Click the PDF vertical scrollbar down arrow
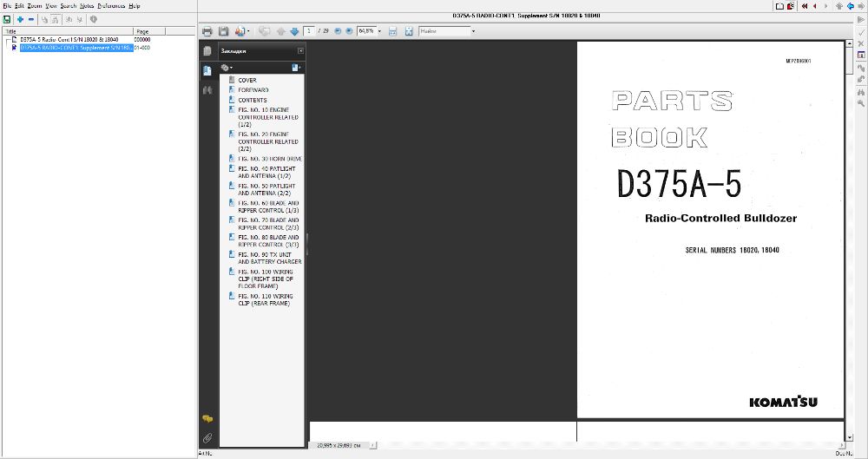 (x=849, y=437)
